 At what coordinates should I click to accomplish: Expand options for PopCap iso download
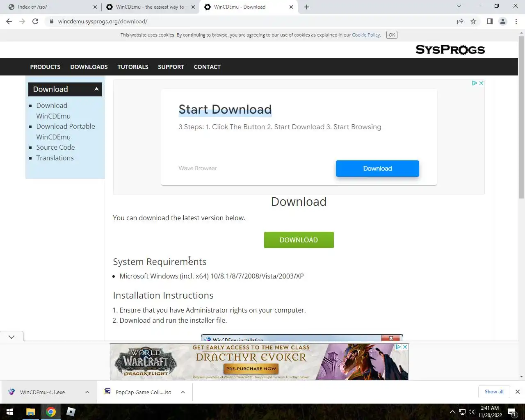[x=183, y=392]
